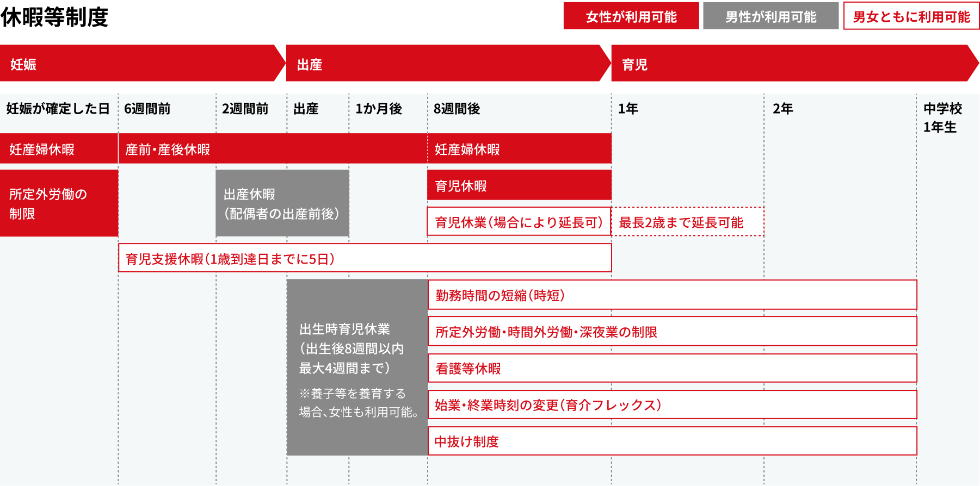The height and width of the screenshot is (486, 980).
Task: Select the 中抜け制度 bar
Action: coord(672,441)
